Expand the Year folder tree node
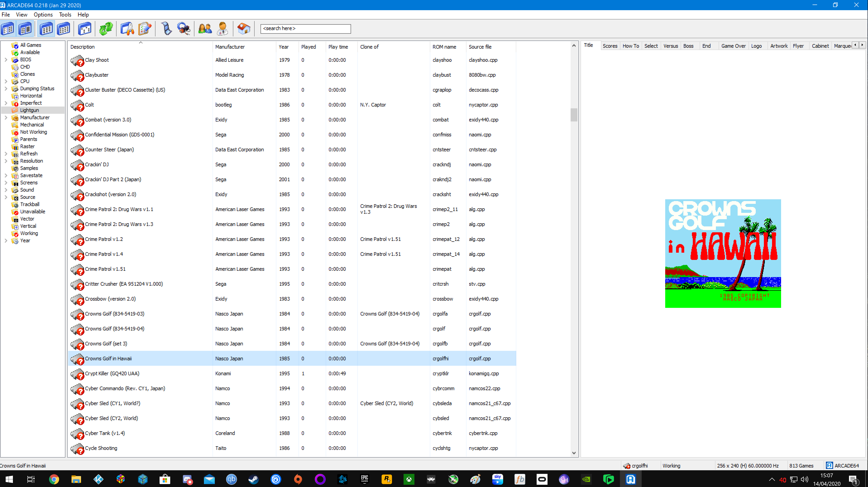This screenshot has width=868, height=487. 6,240
